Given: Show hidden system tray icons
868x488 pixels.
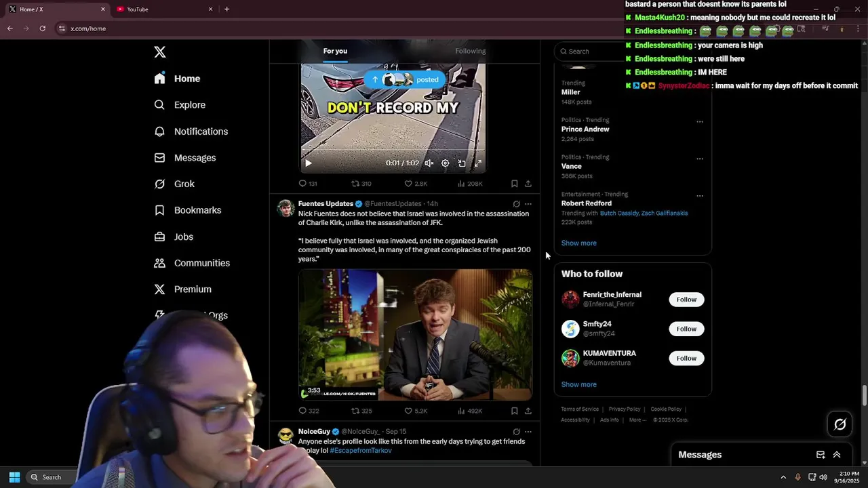Looking at the screenshot, I should point(783,477).
